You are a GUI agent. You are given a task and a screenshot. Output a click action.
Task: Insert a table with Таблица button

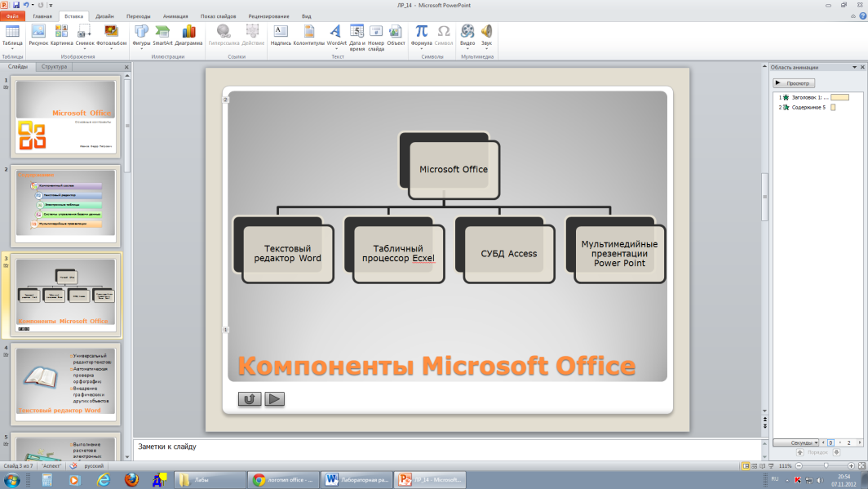pos(12,36)
